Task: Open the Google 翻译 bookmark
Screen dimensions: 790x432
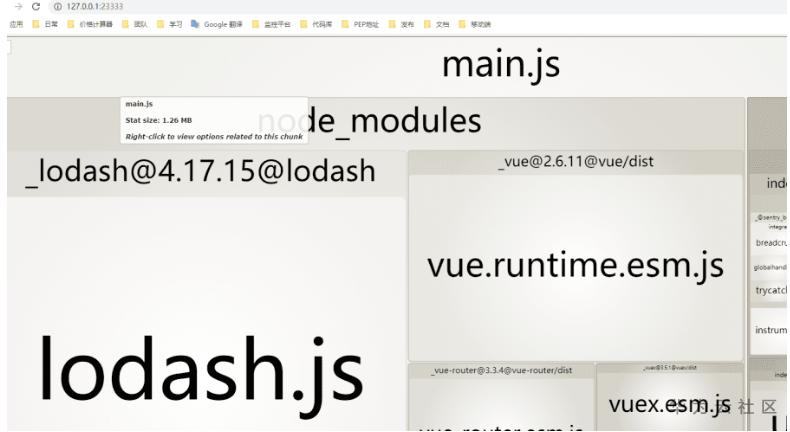Action: pos(217,24)
